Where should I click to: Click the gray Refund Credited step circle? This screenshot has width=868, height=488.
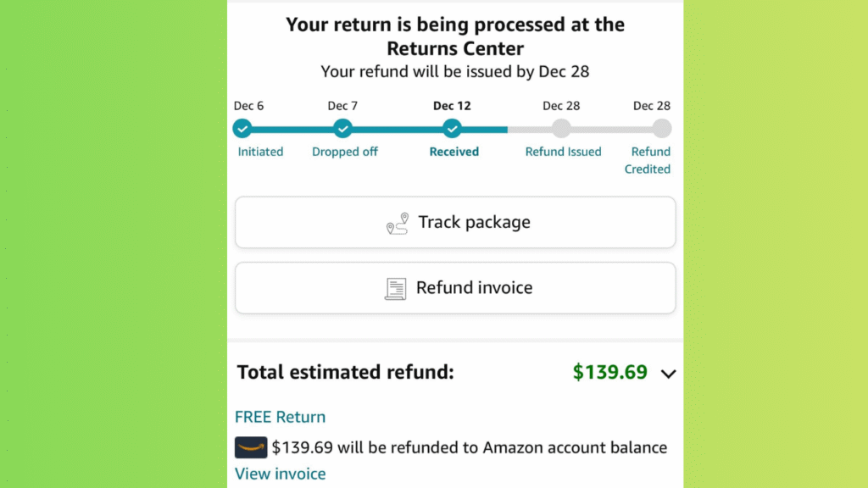662,129
